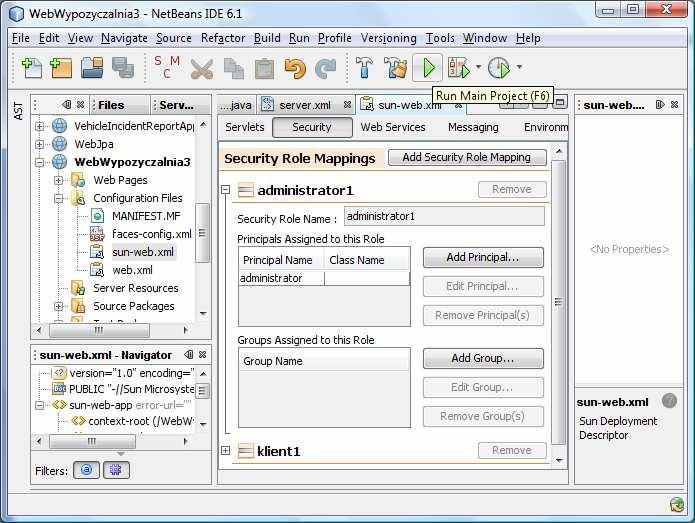Click Remove button for klient1

coord(512,450)
